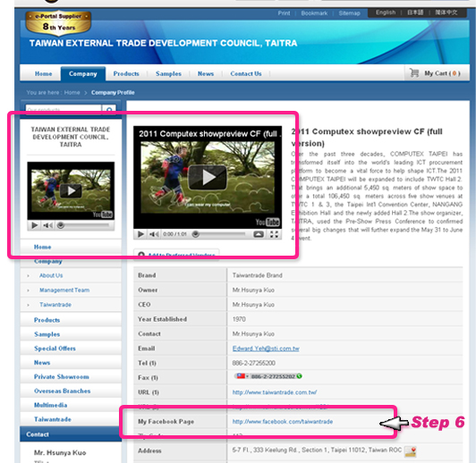476x463 pixels.
Task: Click Mr. Hsunya Kuo in the Owner row
Action: coord(253,290)
